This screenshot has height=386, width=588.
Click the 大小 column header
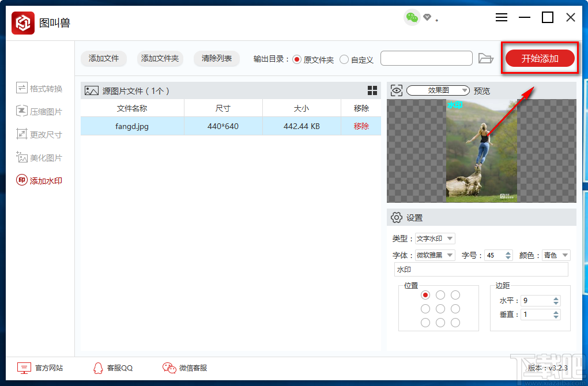[301, 108]
